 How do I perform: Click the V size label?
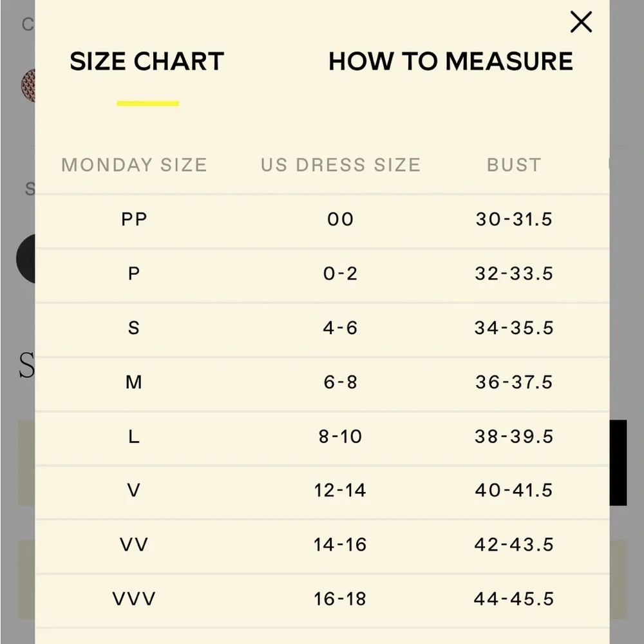click(x=134, y=490)
